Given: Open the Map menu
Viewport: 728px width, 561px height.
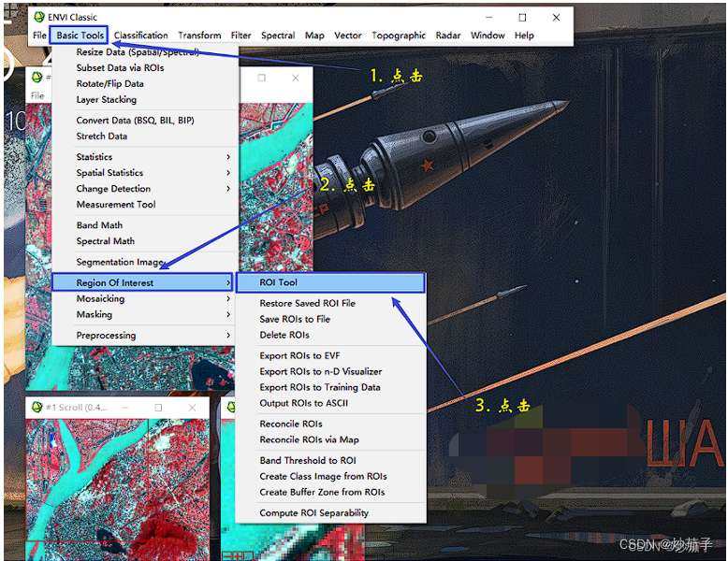Looking at the screenshot, I should coord(314,36).
